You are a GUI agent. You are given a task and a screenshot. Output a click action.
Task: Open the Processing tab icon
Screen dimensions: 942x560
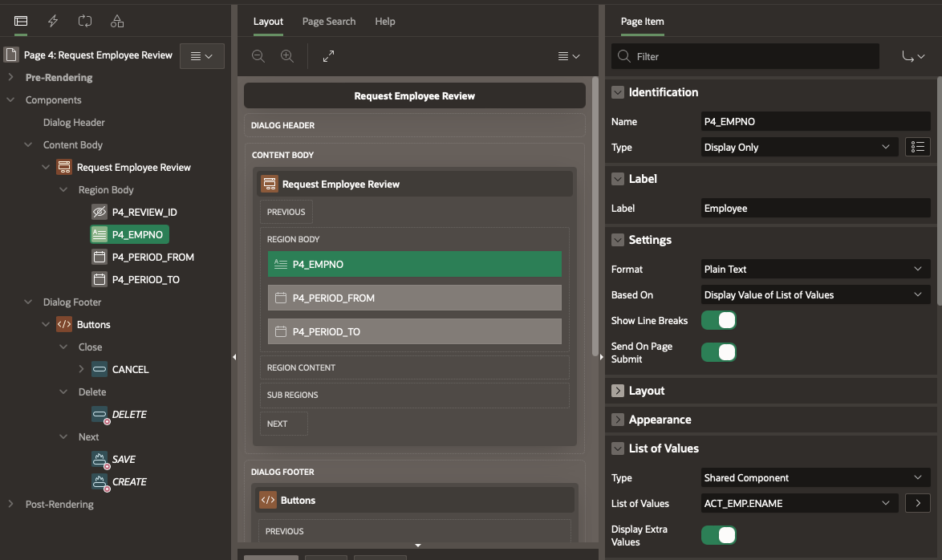point(85,21)
